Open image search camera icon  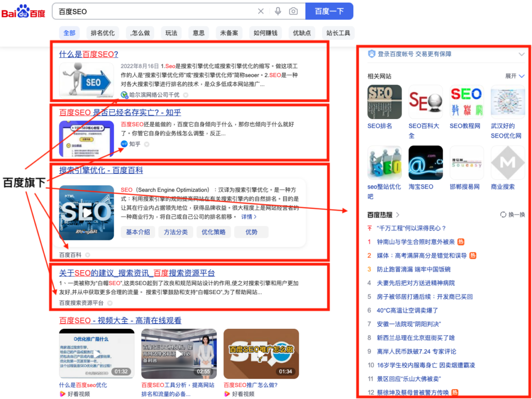point(294,11)
